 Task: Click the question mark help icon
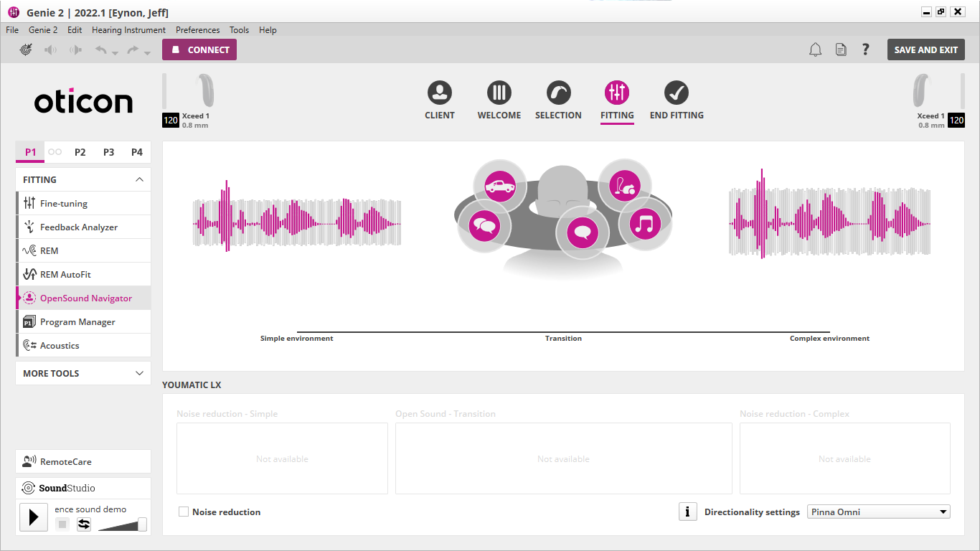866,50
